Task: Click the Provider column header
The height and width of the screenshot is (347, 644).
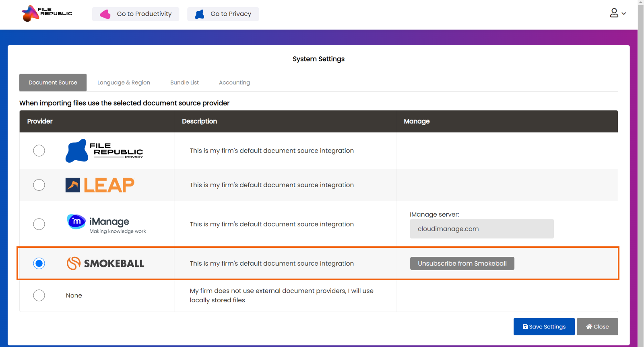Action: [x=40, y=121]
